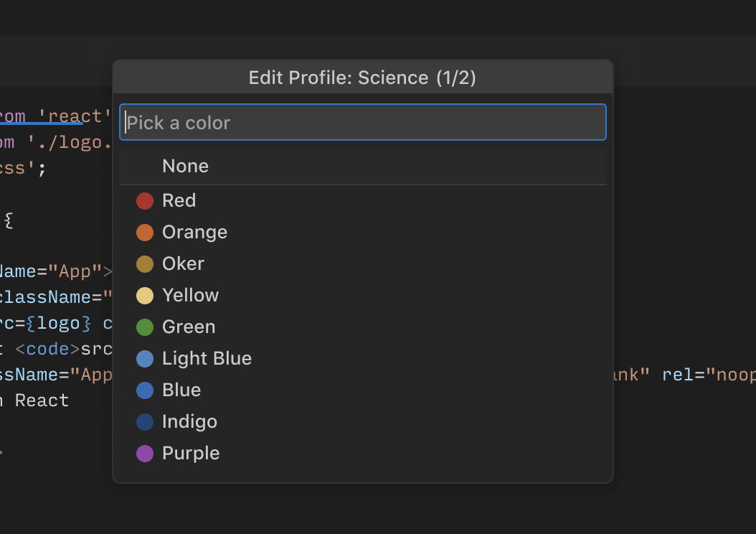Screen dimensions: 756x534
Task: Click inside the Pick a color field
Action: click(362, 122)
